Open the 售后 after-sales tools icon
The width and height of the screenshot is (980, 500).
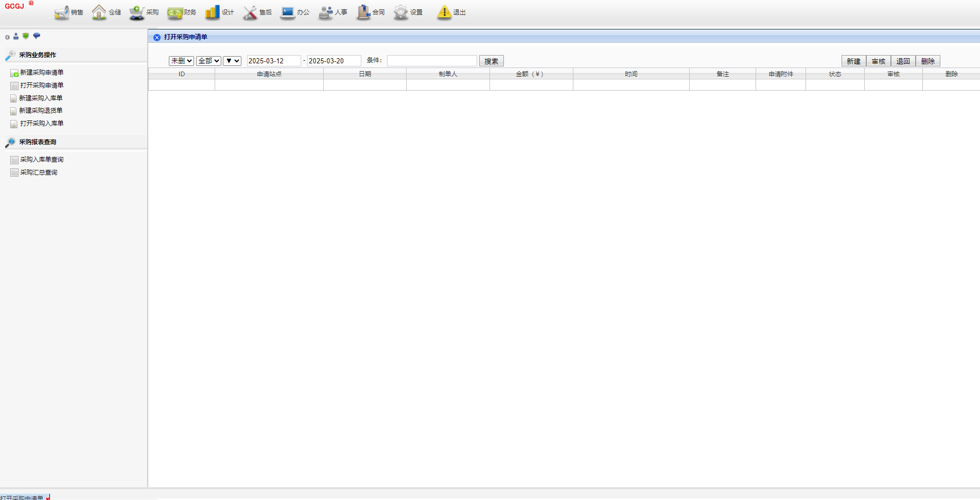pos(250,12)
